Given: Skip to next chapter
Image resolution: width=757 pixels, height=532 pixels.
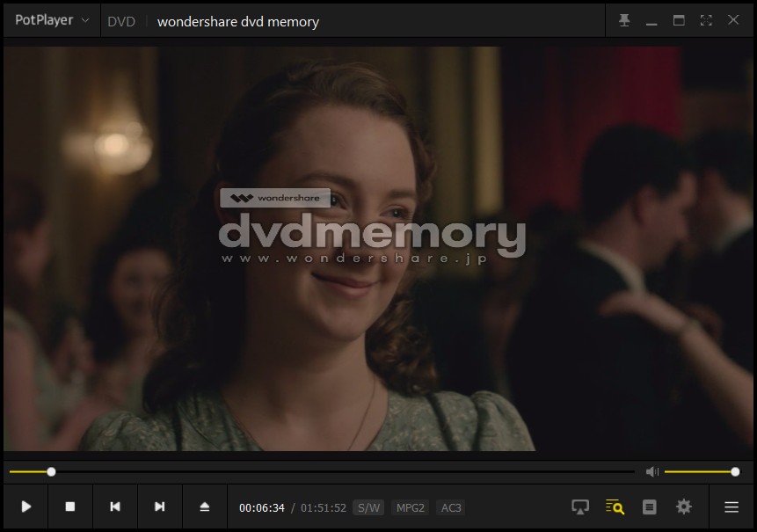Looking at the screenshot, I should click(159, 506).
